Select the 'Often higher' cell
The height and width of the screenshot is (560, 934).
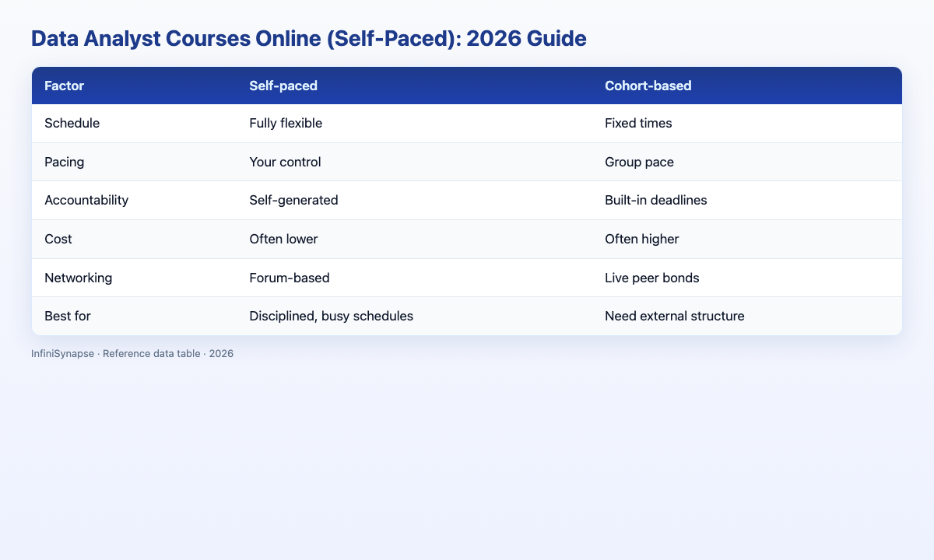(x=642, y=239)
